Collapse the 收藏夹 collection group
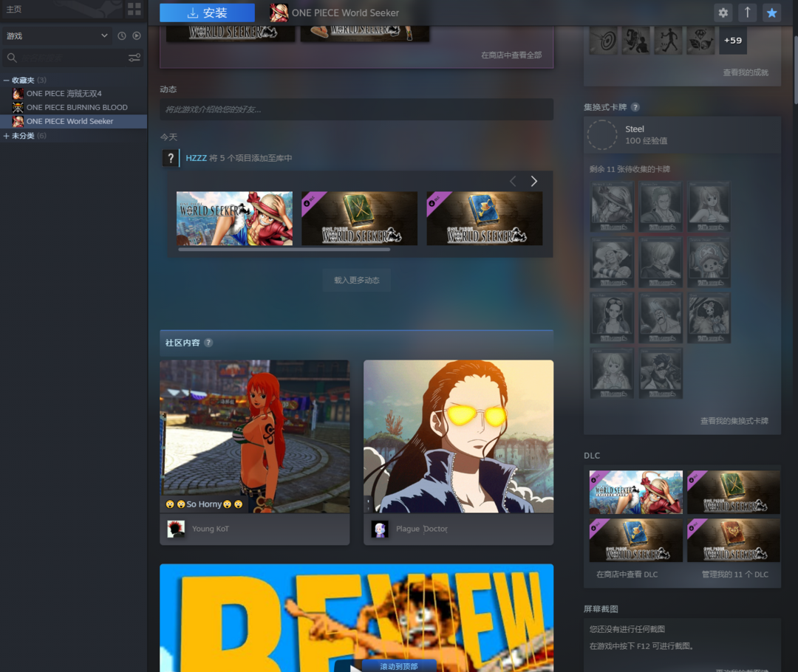 pos(7,80)
